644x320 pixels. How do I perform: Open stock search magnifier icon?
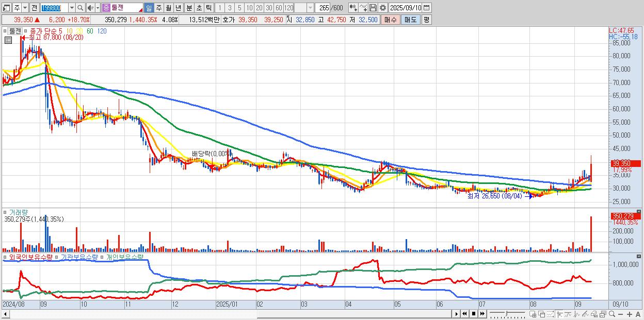[x=81, y=8]
